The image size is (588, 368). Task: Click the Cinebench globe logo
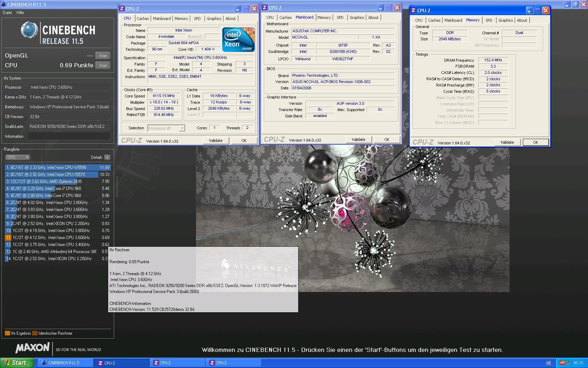[29, 30]
